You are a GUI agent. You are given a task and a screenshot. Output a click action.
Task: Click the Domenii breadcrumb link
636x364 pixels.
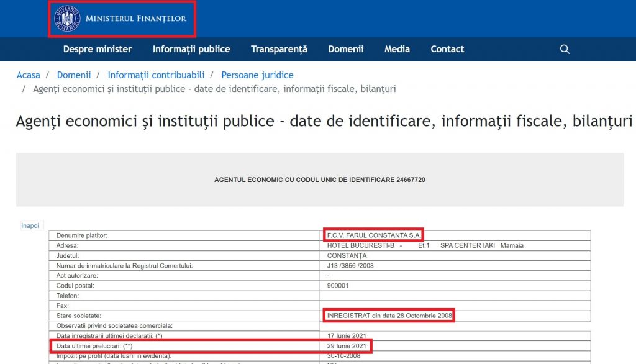(74, 75)
